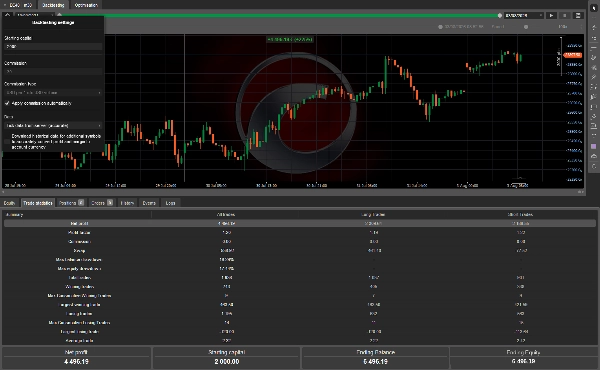Click the Starting capital value 2 000.00

227,362
